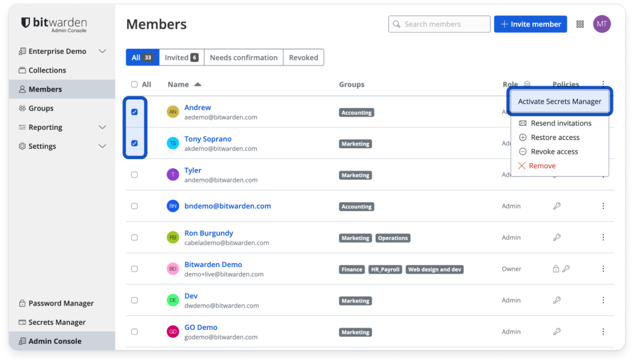The height and width of the screenshot is (364, 634).
Task: Open Andrew's member profile link
Action: (198, 107)
